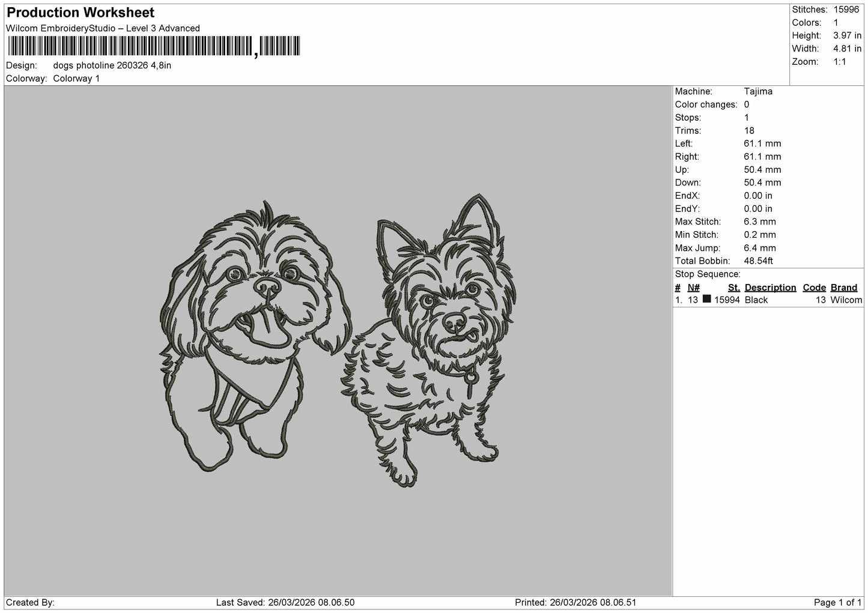Select the Down value 50.4 mm
The width and height of the screenshot is (868, 613).
coord(762,183)
